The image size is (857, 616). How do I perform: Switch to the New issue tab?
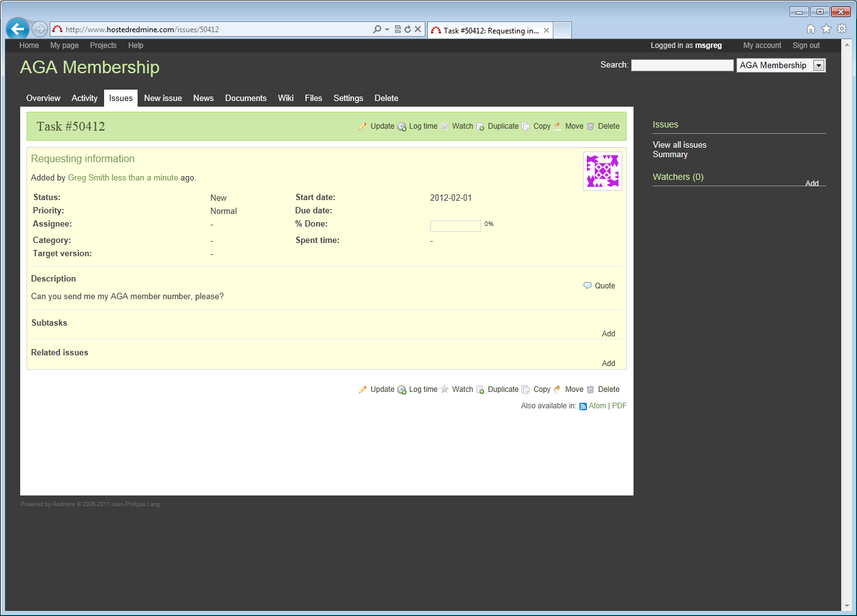(x=163, y=98)
